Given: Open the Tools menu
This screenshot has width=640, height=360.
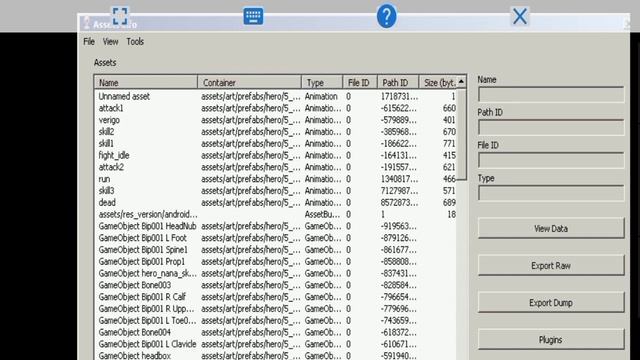Looking at the screenshot, I should (x=135, y=42).
